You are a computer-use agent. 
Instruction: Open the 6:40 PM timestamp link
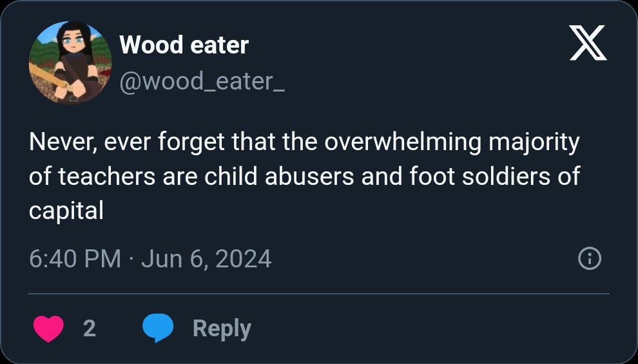[75, 259]
